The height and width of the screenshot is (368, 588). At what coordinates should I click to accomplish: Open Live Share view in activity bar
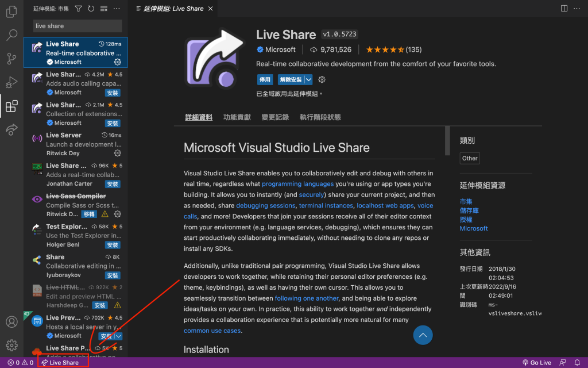(x=11, y=129)
